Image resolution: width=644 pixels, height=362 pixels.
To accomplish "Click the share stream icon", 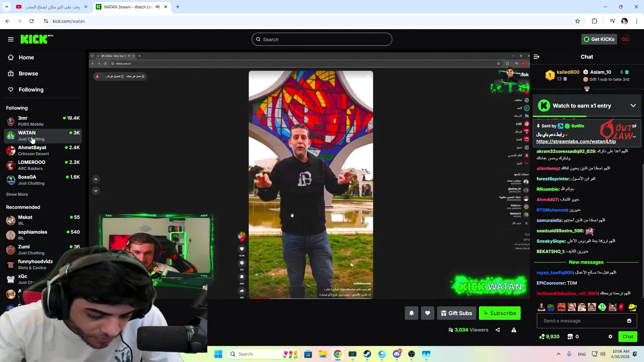I will [498, 330].
